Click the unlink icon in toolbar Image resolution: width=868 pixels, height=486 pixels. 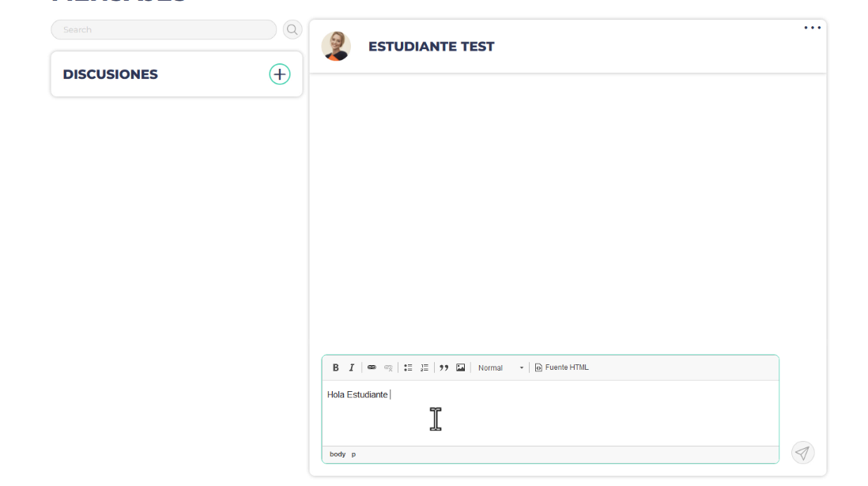tap(388, 367)
